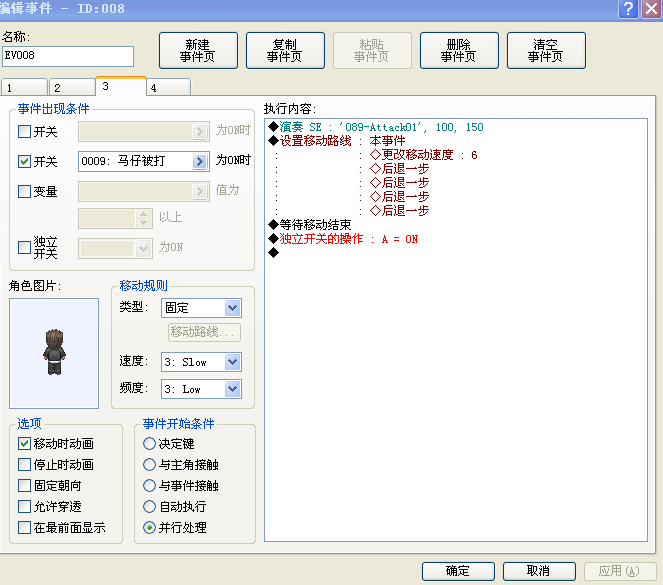Click the 删除事件页 button
This screenshot has width=663, height=585.
coord(459,50)
